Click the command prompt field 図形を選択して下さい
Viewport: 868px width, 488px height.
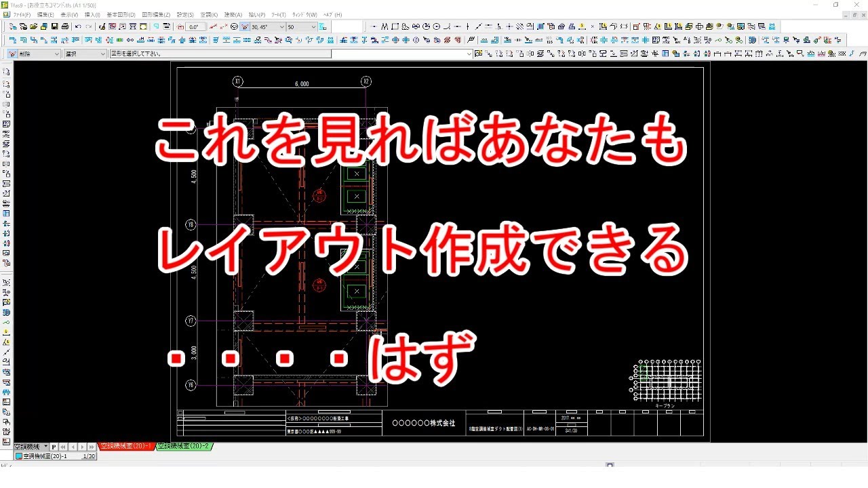point(220,54)
